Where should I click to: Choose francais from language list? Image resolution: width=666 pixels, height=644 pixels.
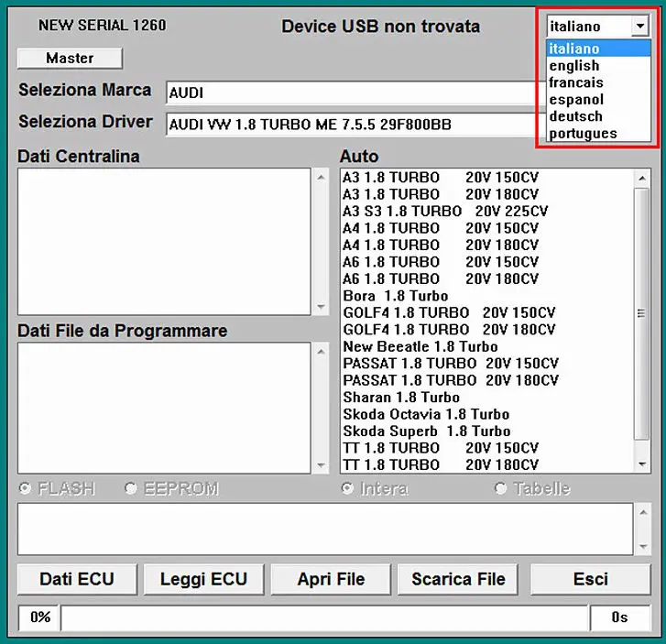(x=598, y=82)
